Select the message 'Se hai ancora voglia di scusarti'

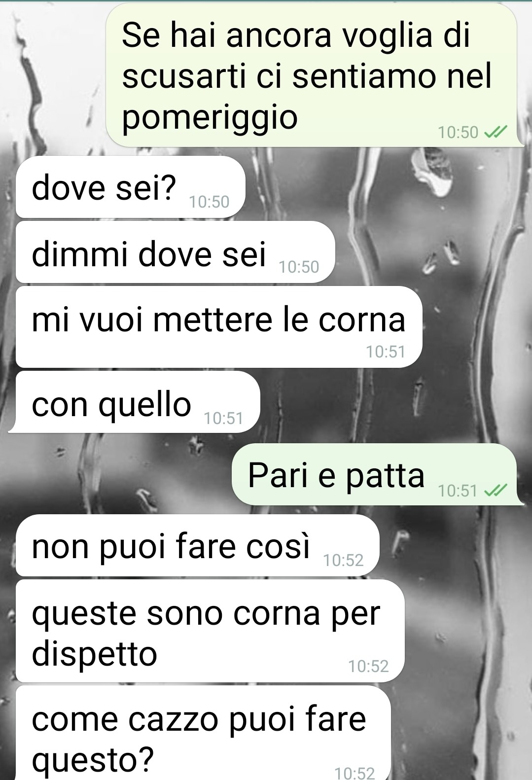312,74
